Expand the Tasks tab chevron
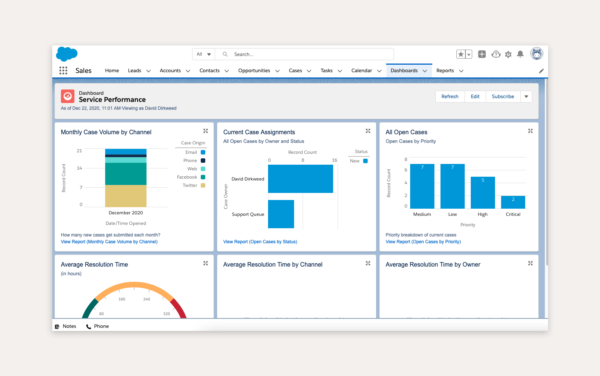Screen dimensions: 600x376 [x=340, y=71]
